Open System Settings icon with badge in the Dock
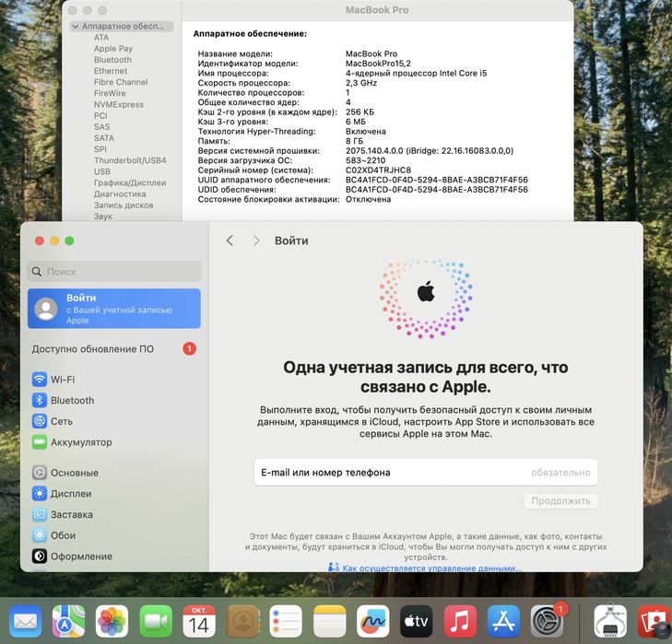Screen dimensions: 672x644 pos(547,621)
